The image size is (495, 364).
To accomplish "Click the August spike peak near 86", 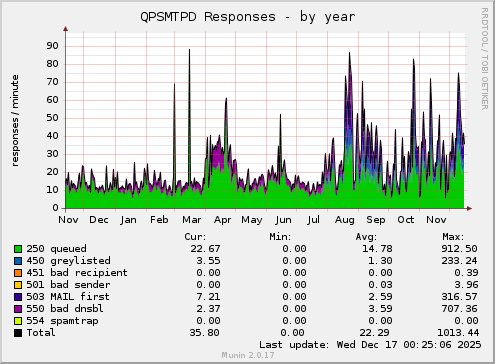I will [349, 53].
